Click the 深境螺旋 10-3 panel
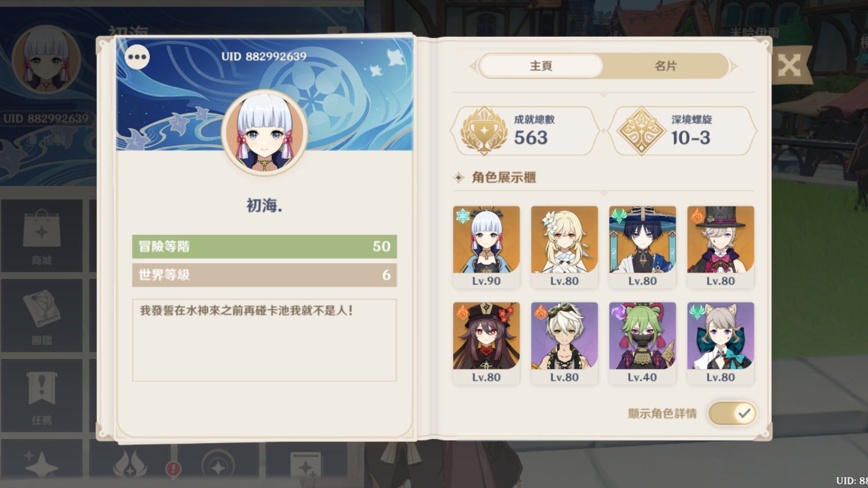The image size is (868, 488). point(683,131)
